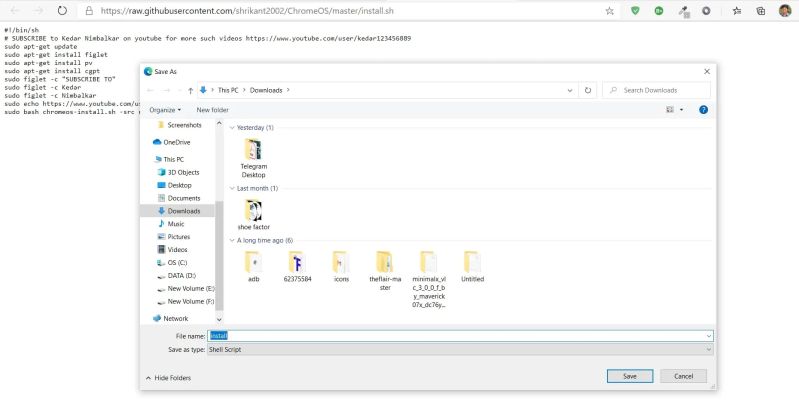This screenshot has height=403, width=799.
Task: Open Documents in the navigation pane
Action: (183, 198)
